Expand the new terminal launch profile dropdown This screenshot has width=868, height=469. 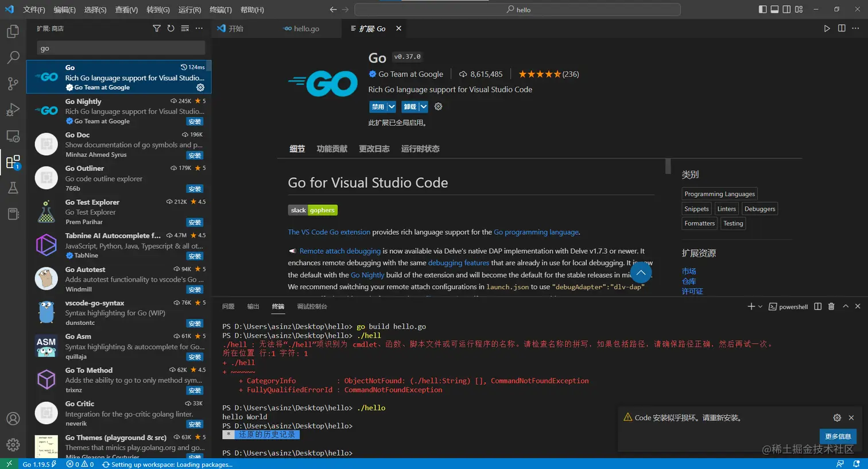pos(760,307)
